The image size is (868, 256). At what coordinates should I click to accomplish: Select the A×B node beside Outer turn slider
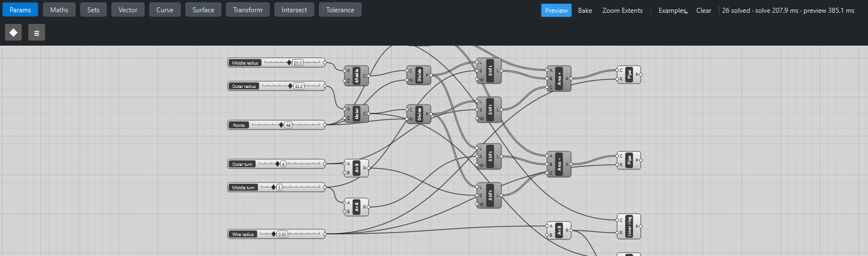tap(357, 168)
